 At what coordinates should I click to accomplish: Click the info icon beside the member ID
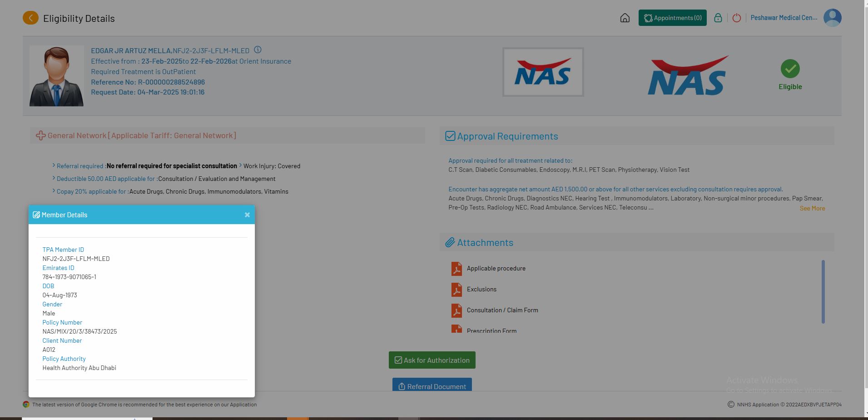tap(258, 50)
